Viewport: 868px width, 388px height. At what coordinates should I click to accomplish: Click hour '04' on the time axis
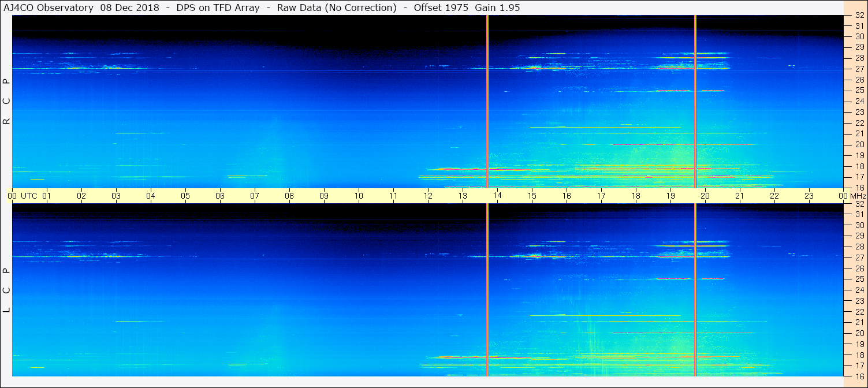[151, 196]
